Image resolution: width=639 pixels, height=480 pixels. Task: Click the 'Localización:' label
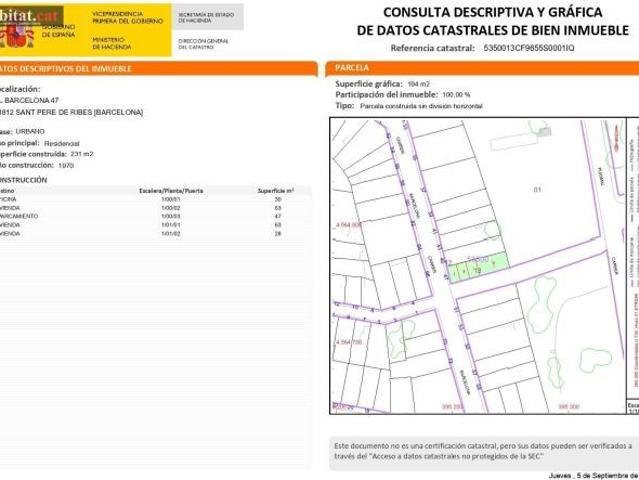click(x=20, y=89)
